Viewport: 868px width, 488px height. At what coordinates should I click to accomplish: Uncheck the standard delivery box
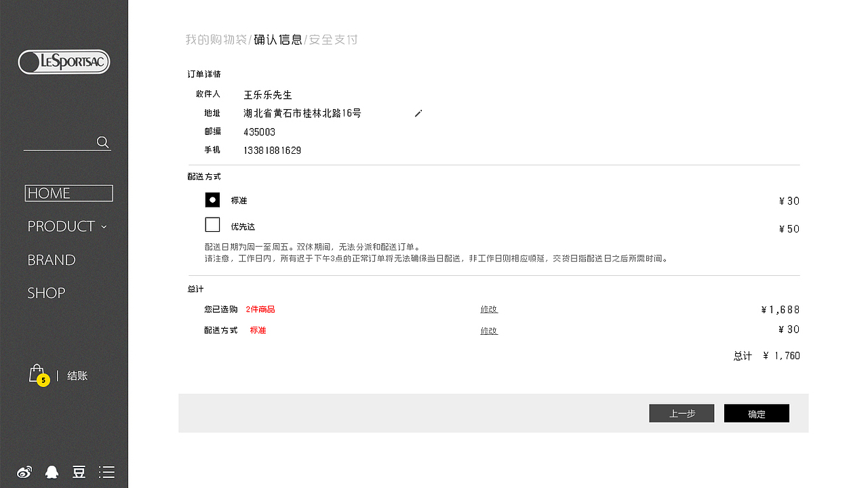pos(212,200)
